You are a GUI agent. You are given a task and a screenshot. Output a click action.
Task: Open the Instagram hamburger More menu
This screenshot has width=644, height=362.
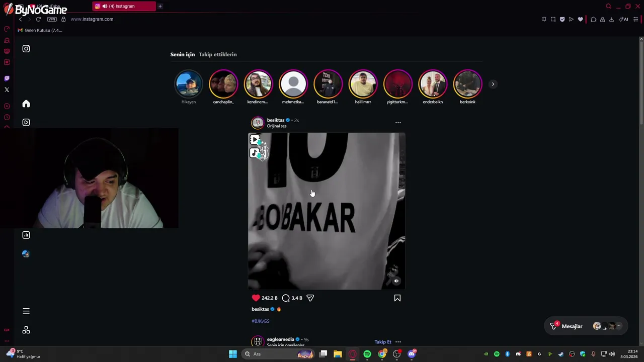tap(26, 311)
